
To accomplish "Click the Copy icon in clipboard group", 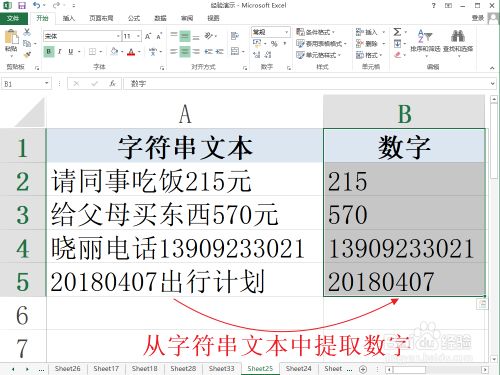I will tap(27, 43).
